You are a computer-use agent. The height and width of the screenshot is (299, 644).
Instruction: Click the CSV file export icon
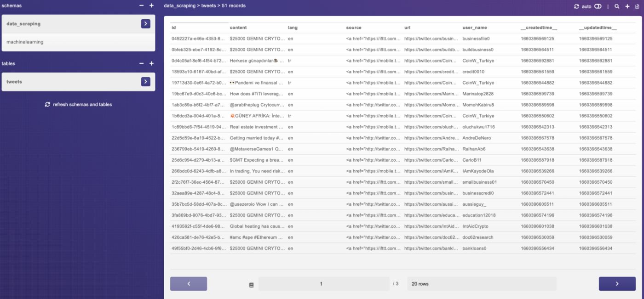(637, 6)
